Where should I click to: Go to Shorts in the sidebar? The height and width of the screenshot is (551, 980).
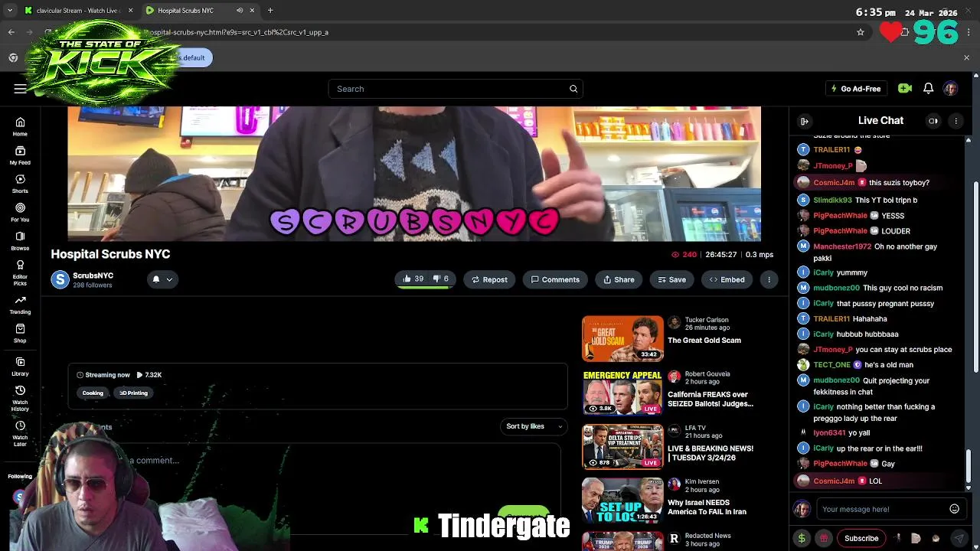pyautogui.click(x=20, y=184)
